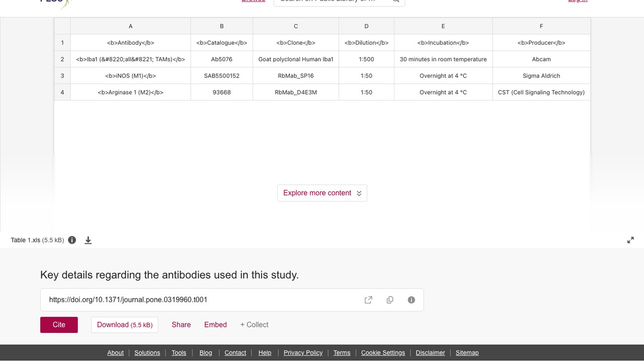Open the Share option
644x362 pixels.
(x=181, y=325)
